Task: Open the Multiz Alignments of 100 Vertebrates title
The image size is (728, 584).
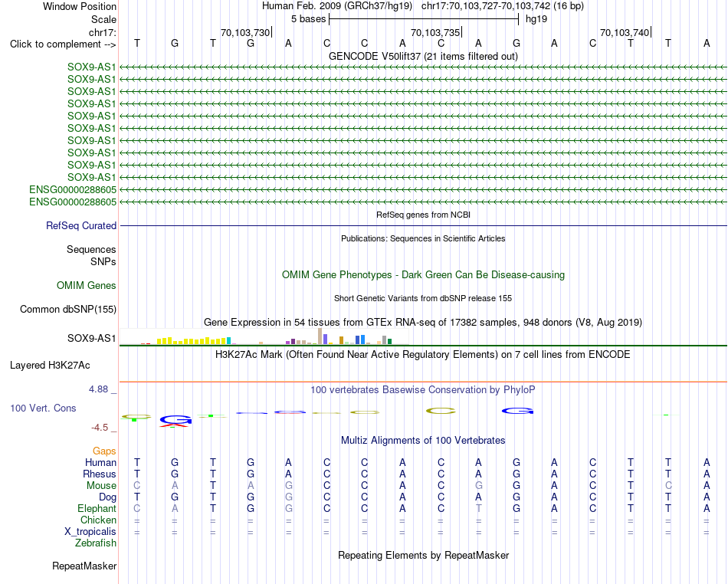Action: [423, 441]
